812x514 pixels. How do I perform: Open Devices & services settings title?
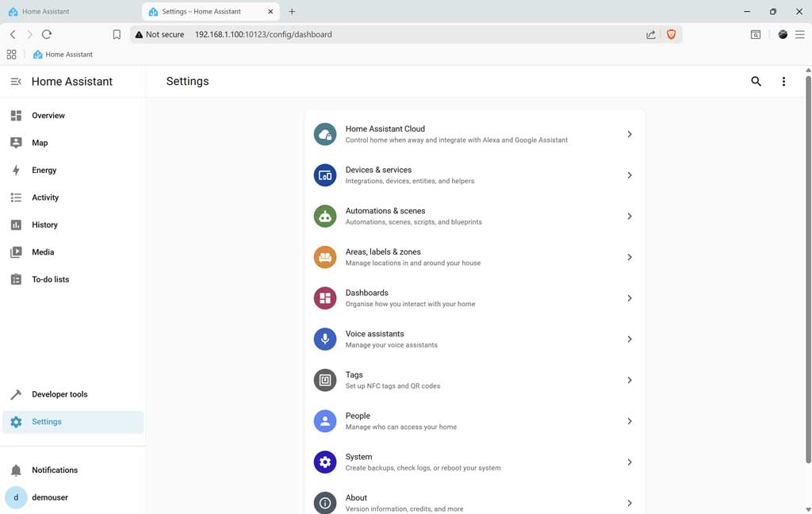pyautogui.click(x=378, y=170)
